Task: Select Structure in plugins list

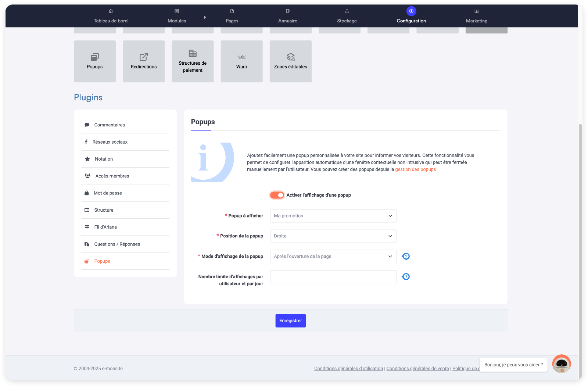Action: pyautogui.click(x=125, y=210)
